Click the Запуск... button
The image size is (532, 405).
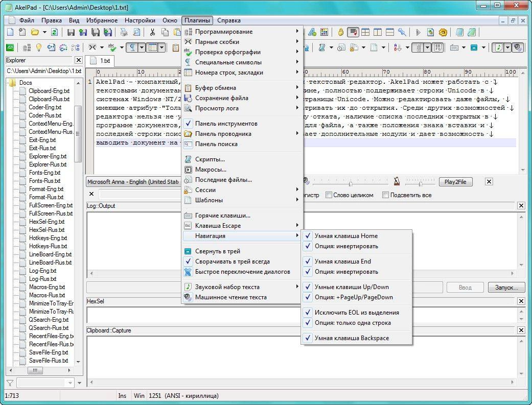(x=506, y=288)
